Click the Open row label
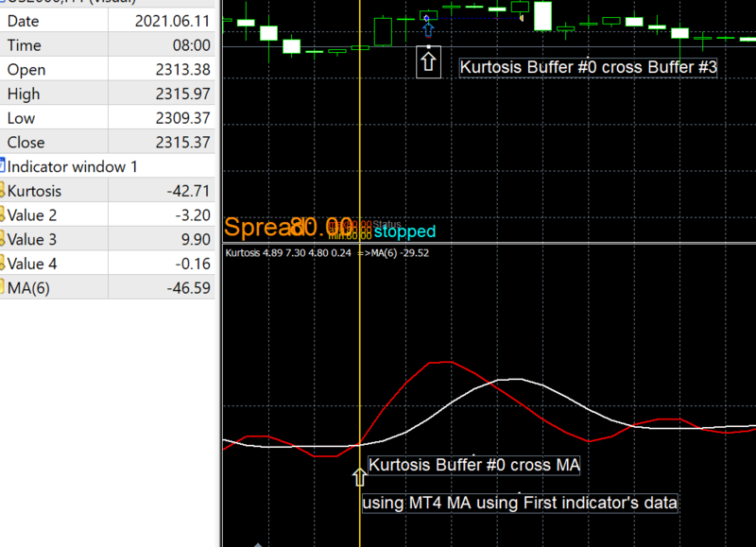Image resolution: width=756 pixels, height=547 pixels. (x=26, y=70)
